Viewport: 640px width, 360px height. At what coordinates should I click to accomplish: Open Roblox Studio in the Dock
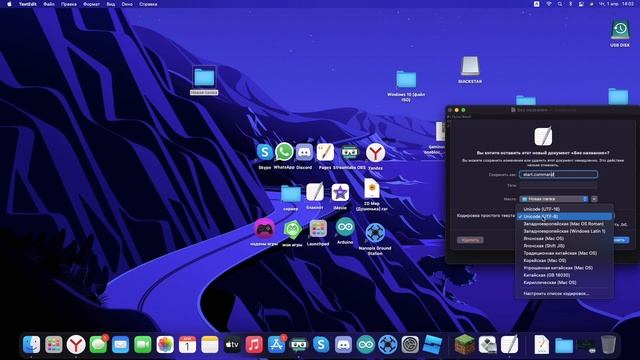(433, 345)
